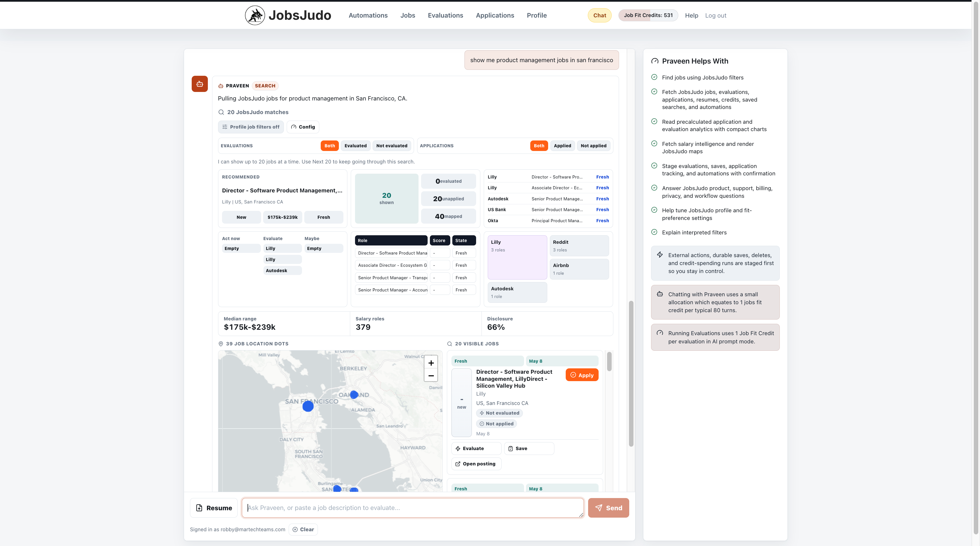Screen dimensions: 980x546
Task: Click the external link icon on Open posting
Action: click(x=458, y=464)
